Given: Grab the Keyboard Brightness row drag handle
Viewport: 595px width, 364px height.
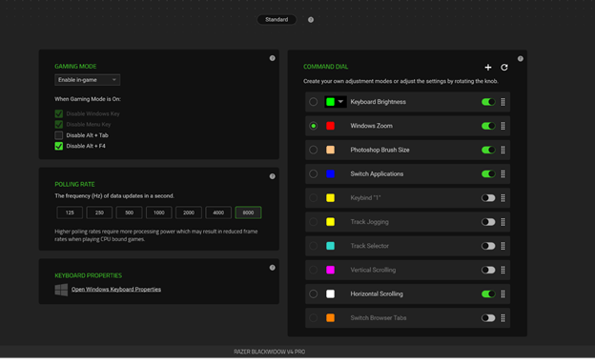Looking at the screenshot, I should pyautogui.click(x=503, y=102).
